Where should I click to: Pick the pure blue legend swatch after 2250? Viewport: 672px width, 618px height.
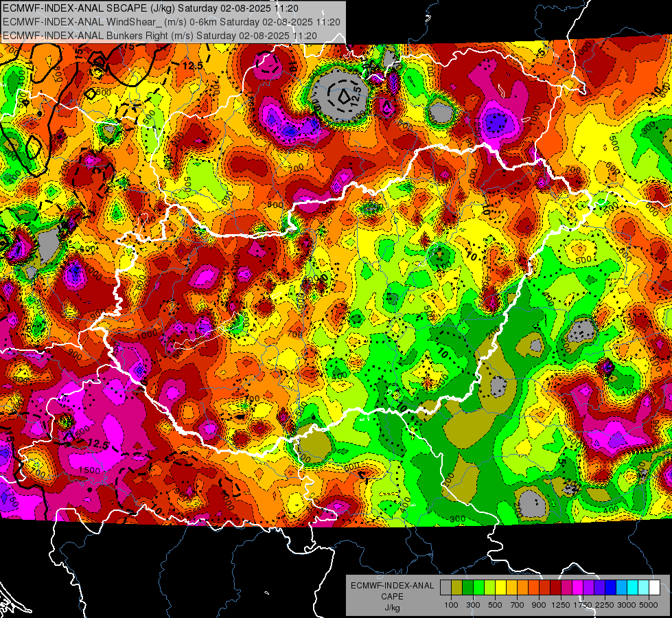tap(611, 587)
